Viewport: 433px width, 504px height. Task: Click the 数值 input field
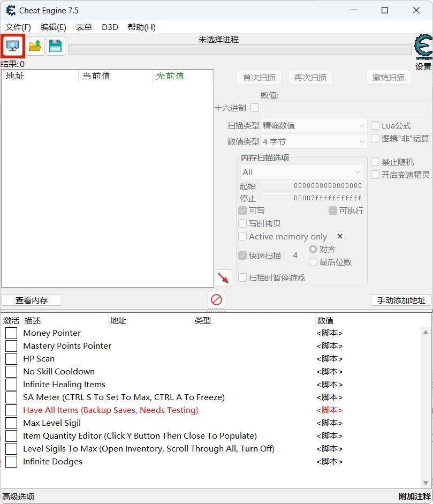click(x=345, y=108)
